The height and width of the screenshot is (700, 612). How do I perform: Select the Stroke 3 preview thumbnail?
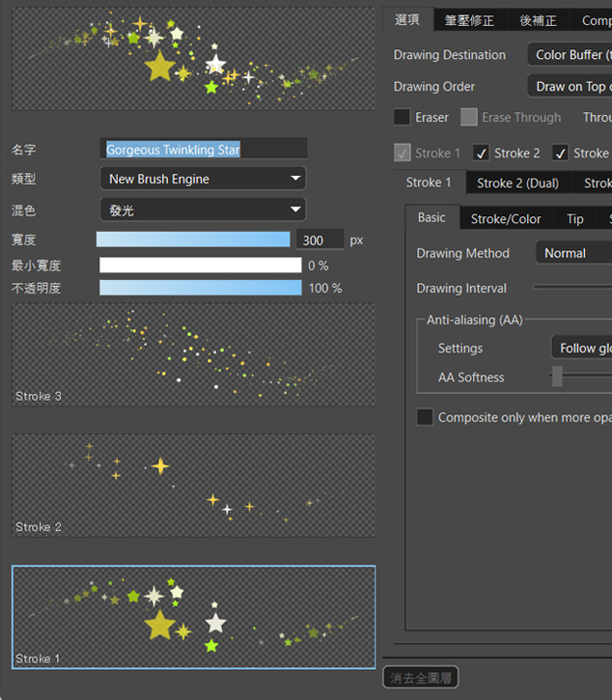coord(193,354)
